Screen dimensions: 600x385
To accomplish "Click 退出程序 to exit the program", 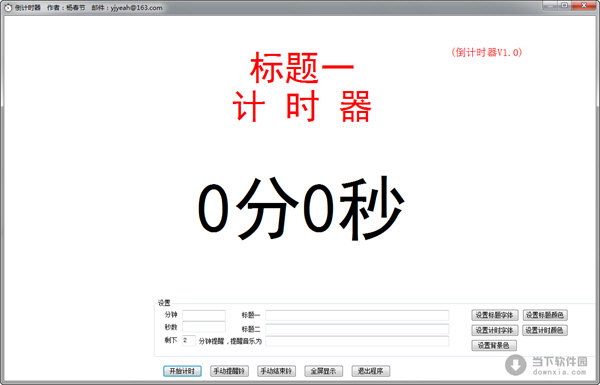I will pyautogui.click(x=370, y=371).
